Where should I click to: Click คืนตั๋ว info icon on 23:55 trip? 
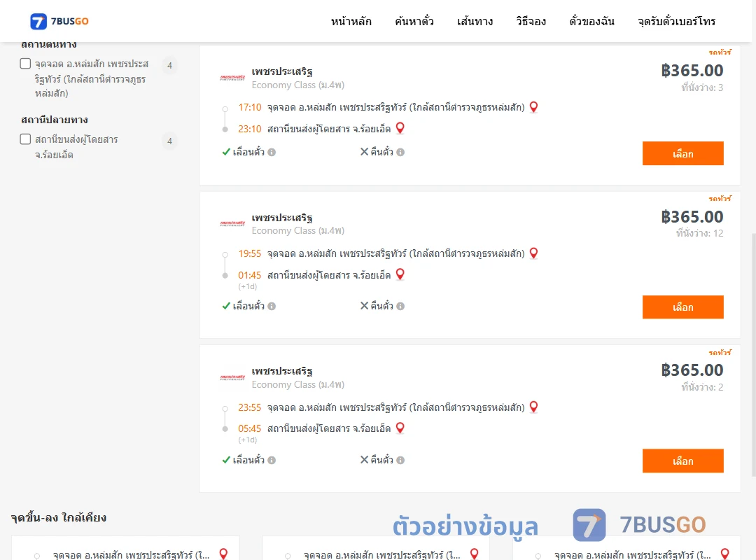(400, 460)
